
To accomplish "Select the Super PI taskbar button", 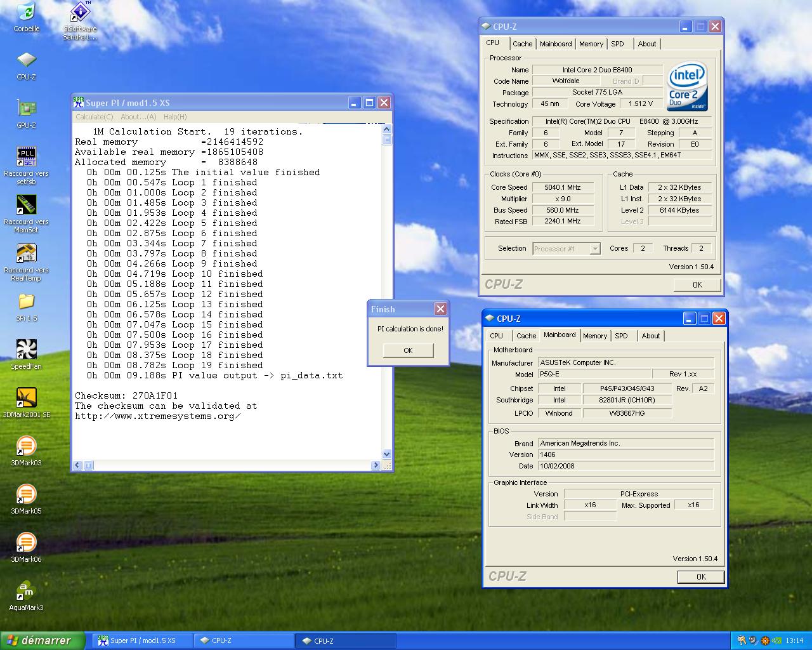I will point(142,640).
